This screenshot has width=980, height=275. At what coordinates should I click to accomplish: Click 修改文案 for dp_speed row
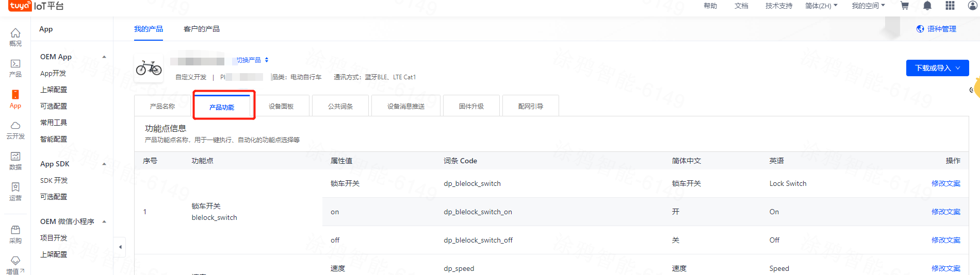[946, 268]
